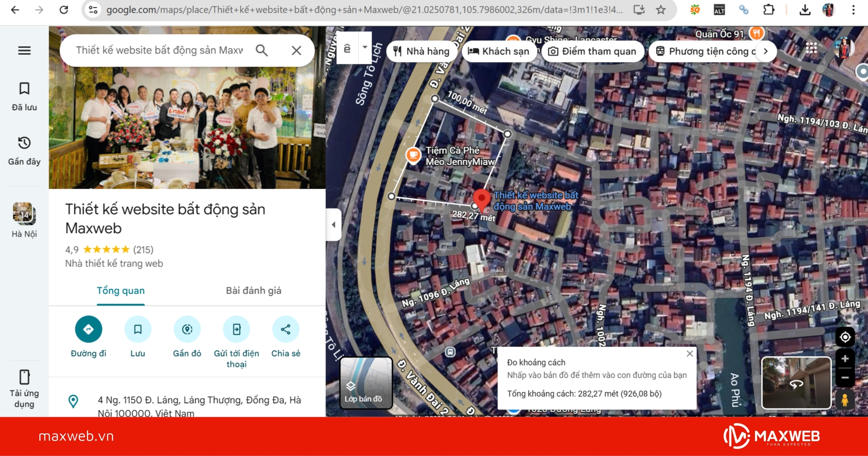Click the Quán Ốc 91 restaurant pin
The height and width of the screenshot is (456, 868).
[x=756, y=33]
